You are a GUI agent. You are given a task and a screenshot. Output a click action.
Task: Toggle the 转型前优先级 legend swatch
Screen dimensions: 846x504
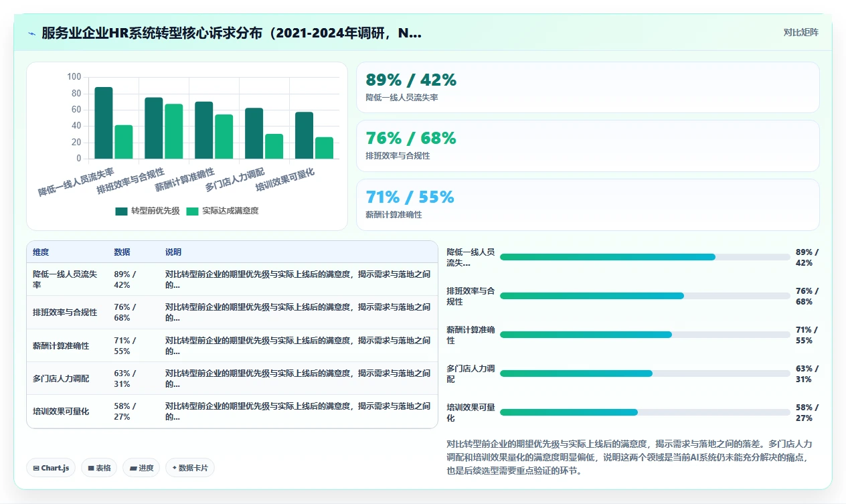(x=121, y=211)
